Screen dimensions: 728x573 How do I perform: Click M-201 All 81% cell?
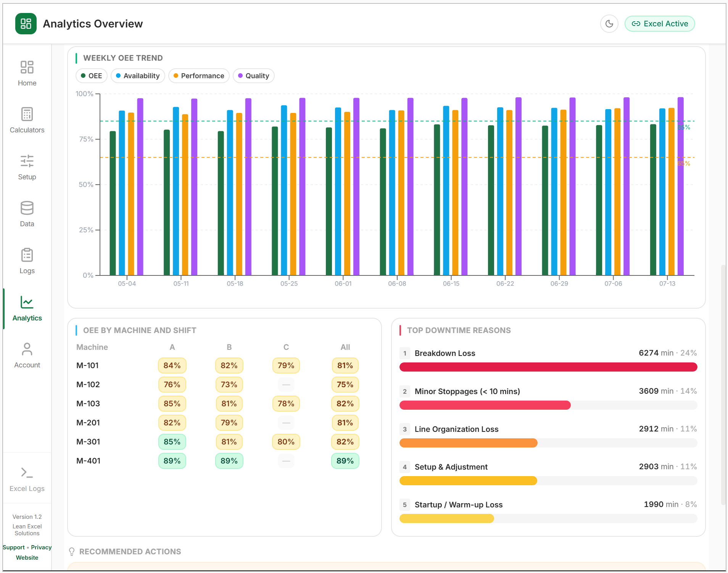click(x=345, y=423)
